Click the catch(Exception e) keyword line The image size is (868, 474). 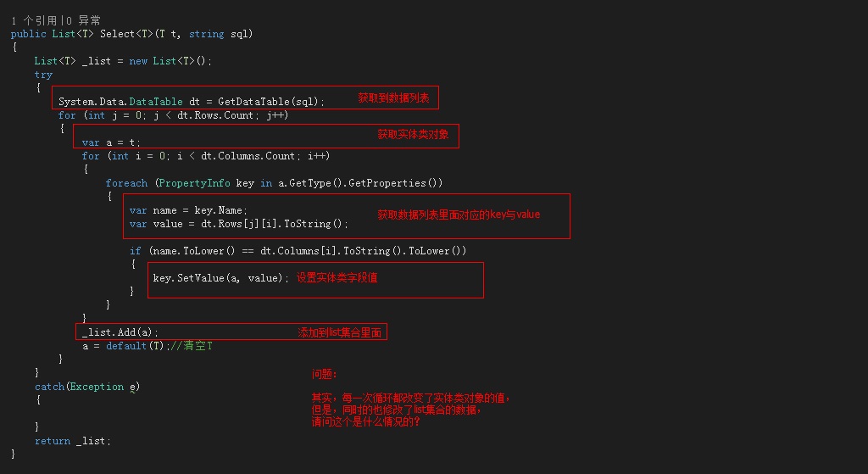click(87, 387)
